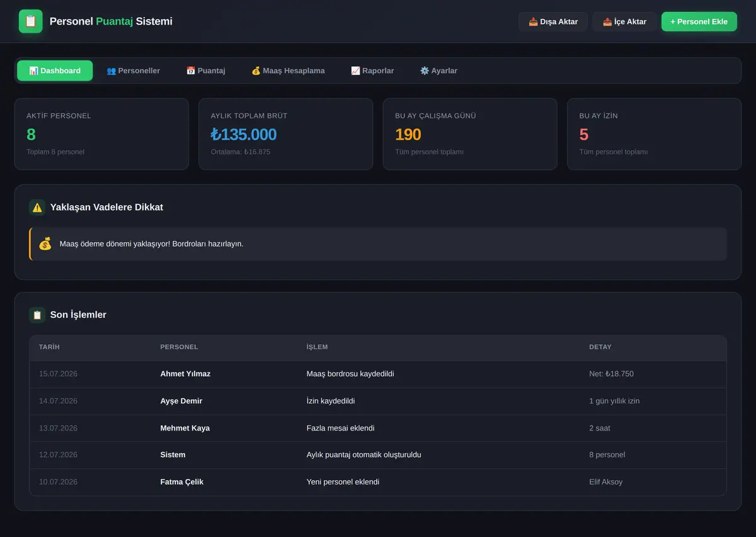Image resolution: width=756 pixels, height=537 pixels.
Task: Click the 'Elif Aksoy' detail cell
Action: click(606, 482)
